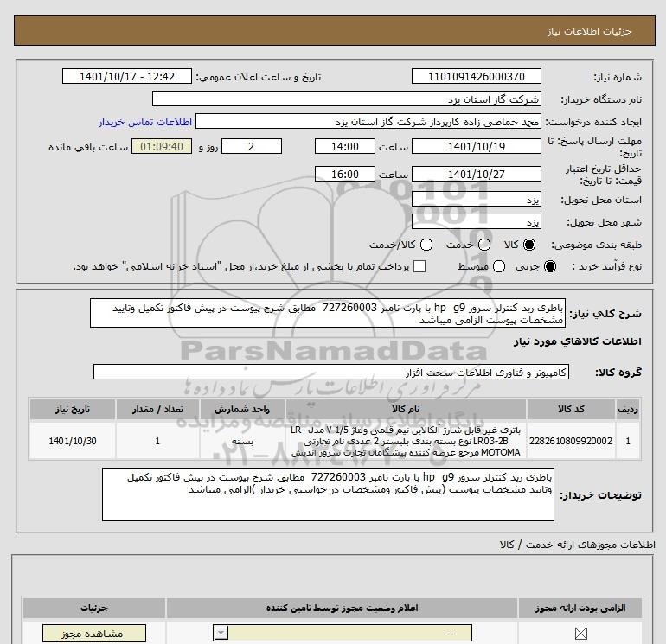Screen dimensions: 666x644
Task: Click the product name cell mentioning MOTOMA
Action: tap(406, 441)
